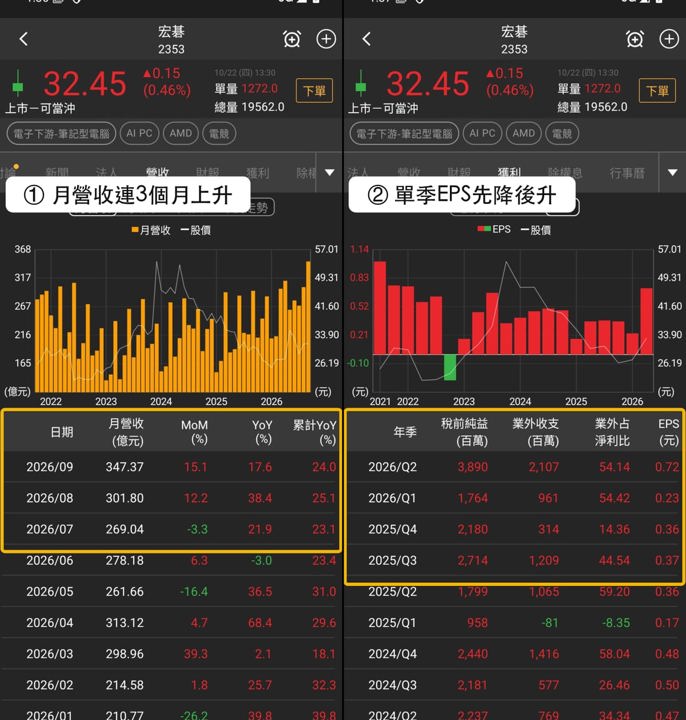Select the 2026/03 revenue row
Image resolution: width=686 pixels, height=720 pixels.
coord(171,654)
